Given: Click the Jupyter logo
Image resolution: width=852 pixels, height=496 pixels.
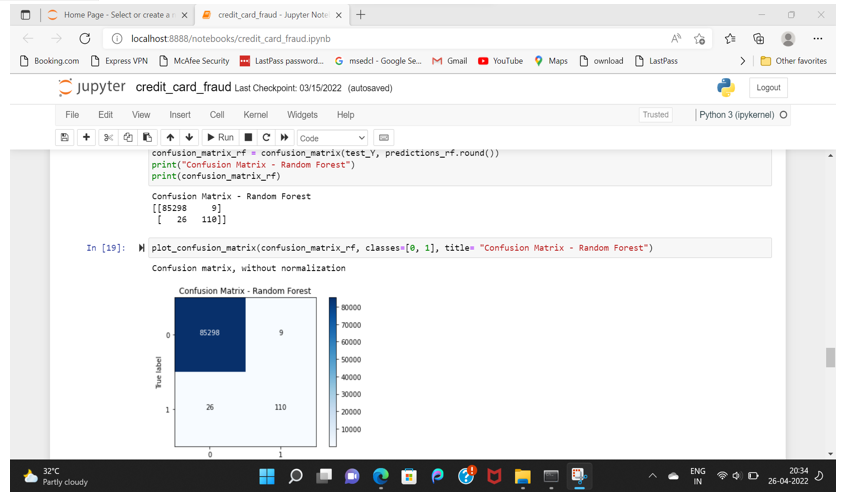Looking at the screenshot, I should [92, 87].
